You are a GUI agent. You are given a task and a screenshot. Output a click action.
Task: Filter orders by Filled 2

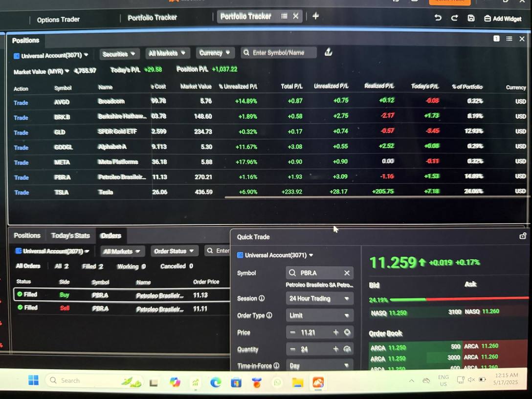pos(92,266)
